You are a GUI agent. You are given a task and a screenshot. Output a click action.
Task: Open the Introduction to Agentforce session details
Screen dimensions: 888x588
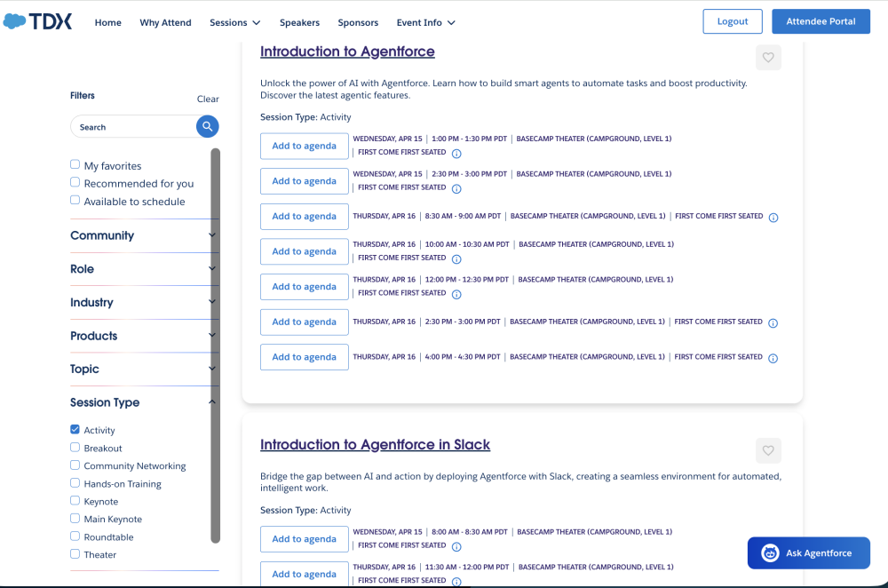click(x=346, y=52)
